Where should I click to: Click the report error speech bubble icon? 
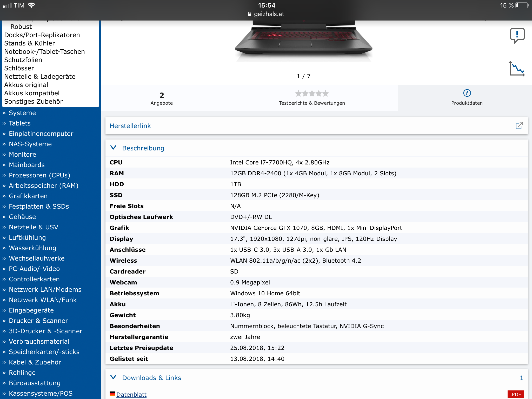517,35
